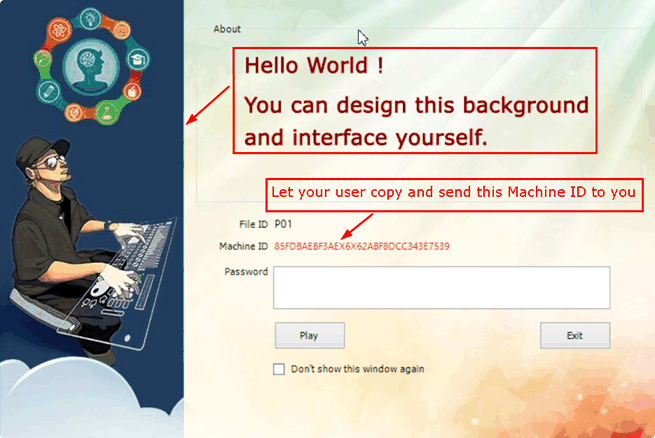Click the Play button
The width and height of the screenshot is (655, 438).
point(310,335)
